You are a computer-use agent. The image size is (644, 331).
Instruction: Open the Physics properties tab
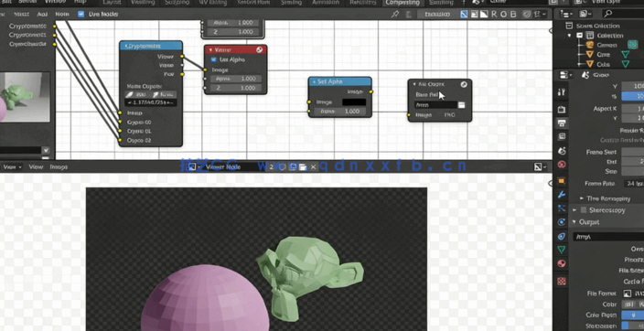pos(562,222)
